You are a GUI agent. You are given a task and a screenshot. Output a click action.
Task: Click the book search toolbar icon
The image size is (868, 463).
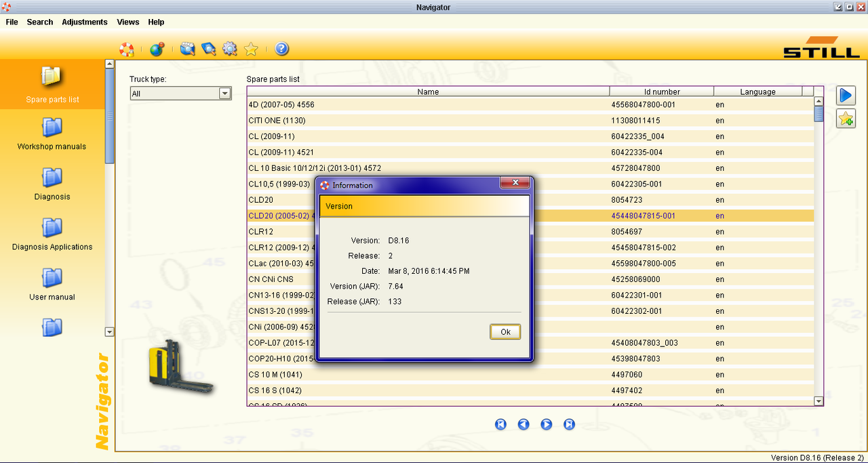pyautogui.click(x=209, y=49)
